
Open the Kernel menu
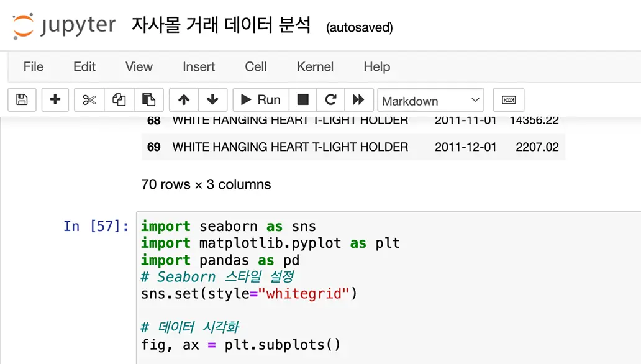(315, 66)
